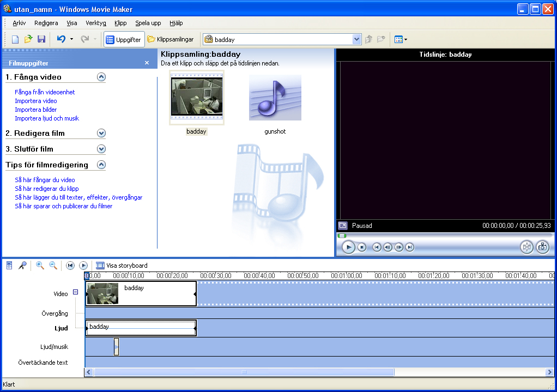Play the preview in the monitor
This screenshot has width=557, height=392.
tap(348, 247)
